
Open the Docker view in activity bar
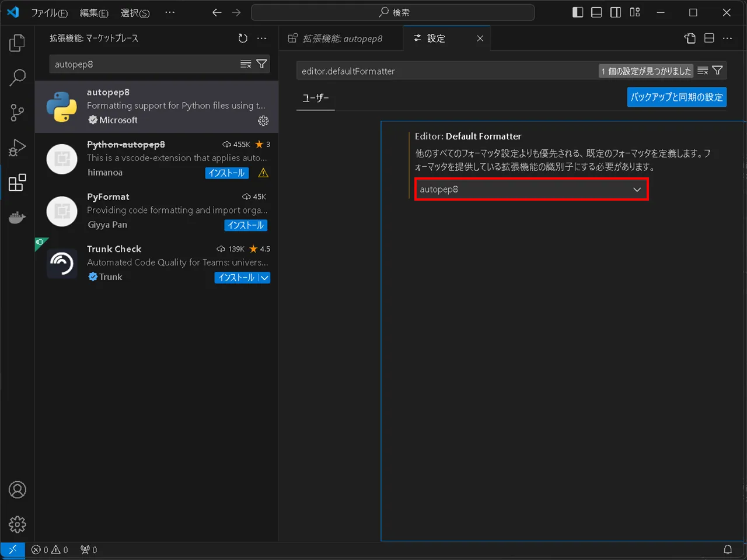pos(18,218)
